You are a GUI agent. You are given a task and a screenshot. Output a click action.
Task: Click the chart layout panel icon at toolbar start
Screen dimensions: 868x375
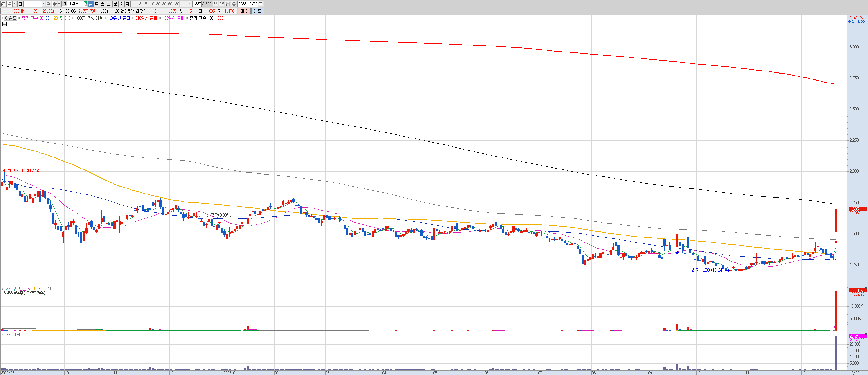3,4
